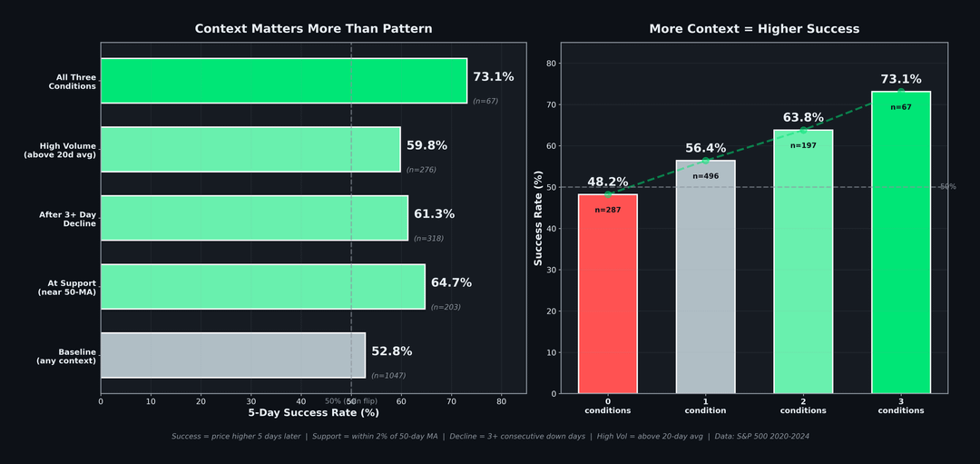Image resolution: width=980 pixels, height=464 pixels.
Task: Click the 'More Context = Higher Success' title
Action: click(x=754, y=29)
